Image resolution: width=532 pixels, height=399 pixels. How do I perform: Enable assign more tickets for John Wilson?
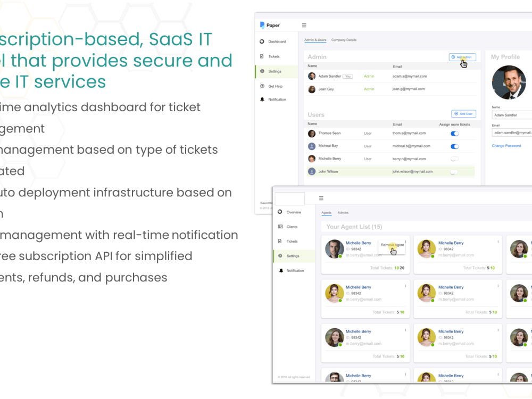pos(454,172)
